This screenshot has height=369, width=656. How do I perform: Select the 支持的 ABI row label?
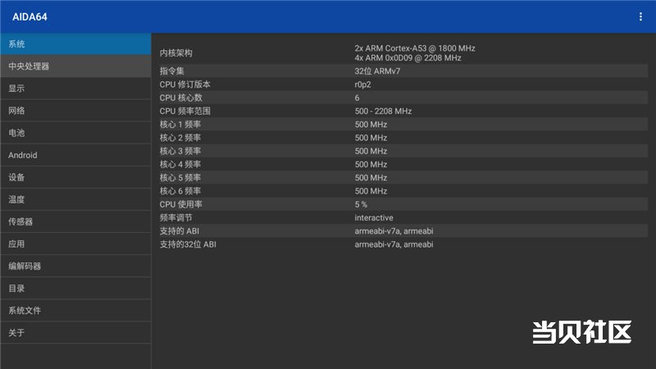pos(179,231)
